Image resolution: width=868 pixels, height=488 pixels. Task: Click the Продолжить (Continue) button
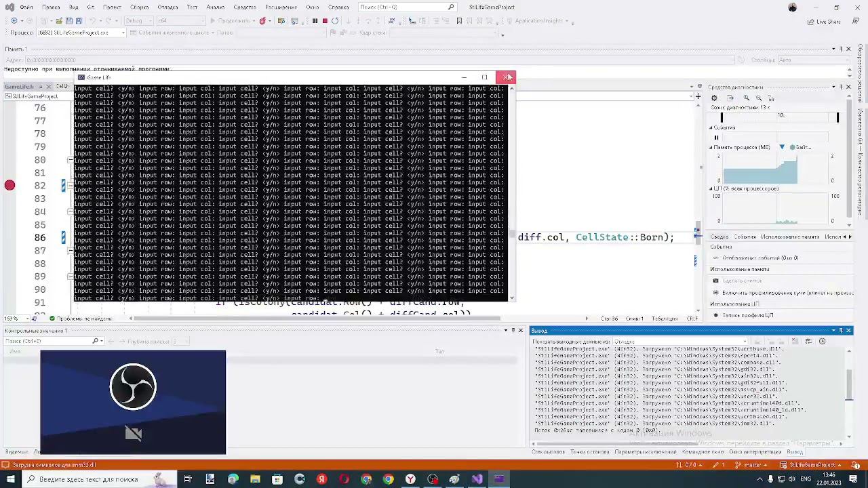pyautogui.click(x=230, y=21)
